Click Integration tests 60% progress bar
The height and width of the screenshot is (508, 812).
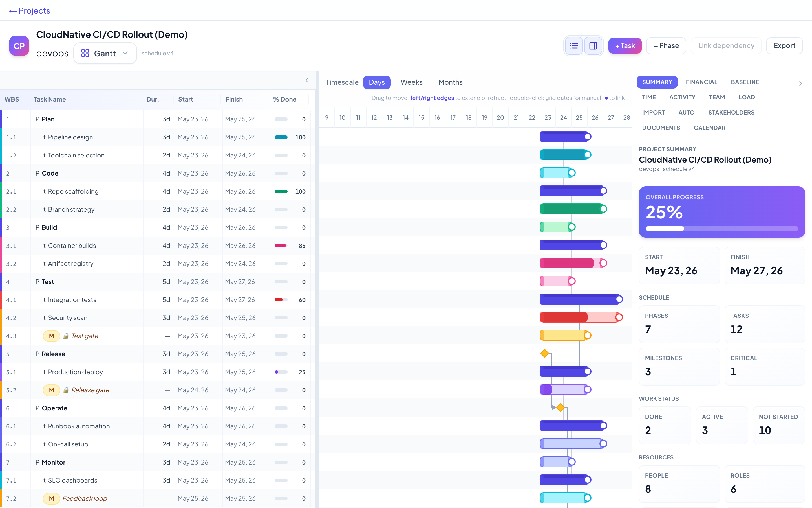point(281,300)
